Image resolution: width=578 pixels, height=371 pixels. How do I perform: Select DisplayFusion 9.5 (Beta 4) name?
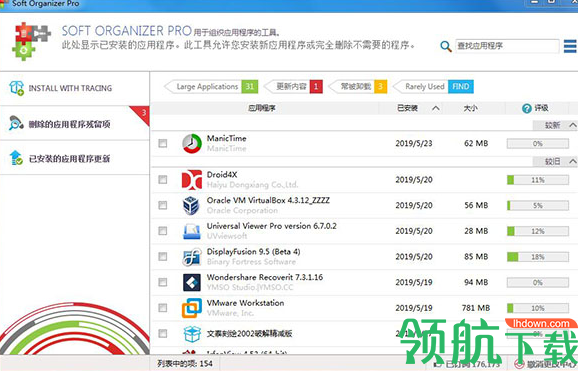(x=253, y=252)
